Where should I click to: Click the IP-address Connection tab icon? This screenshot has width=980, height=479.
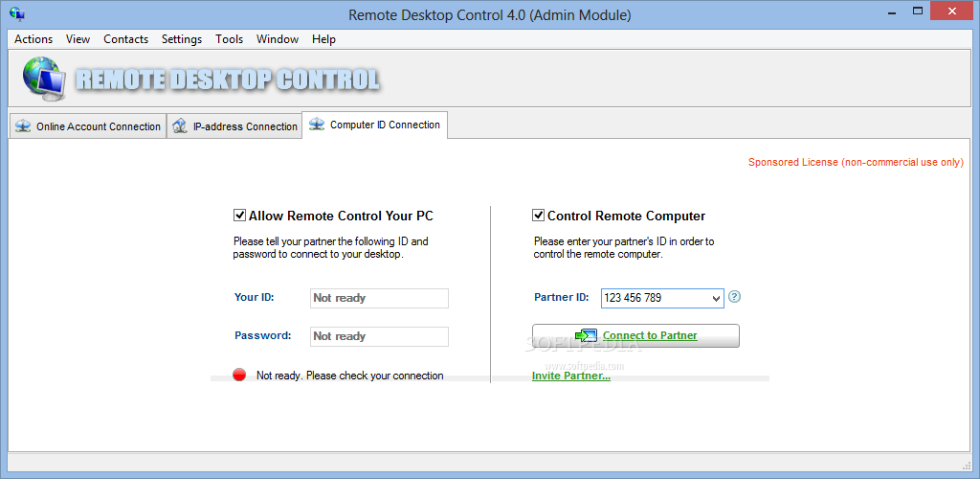[180, 126]
